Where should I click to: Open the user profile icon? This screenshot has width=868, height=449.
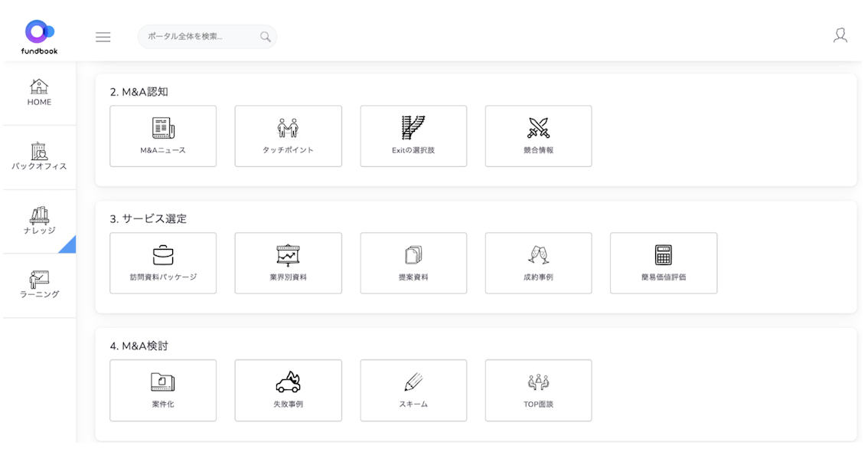pyautogui.click(x=840, y=36)
